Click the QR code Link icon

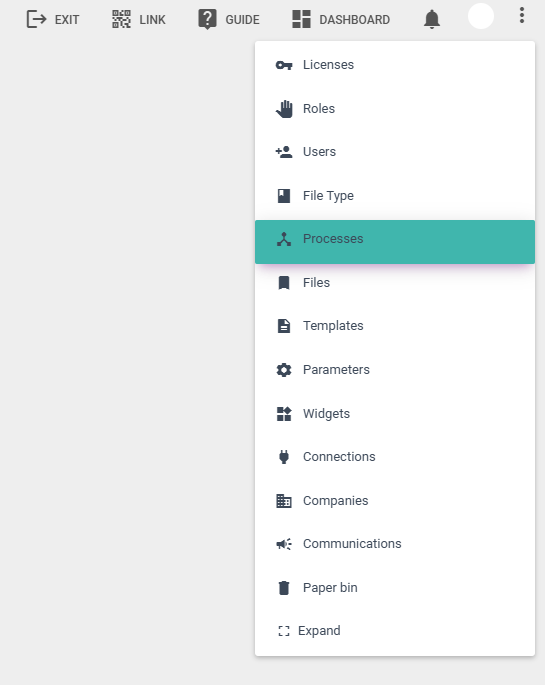pyautogui.click(x=121, y=19)
